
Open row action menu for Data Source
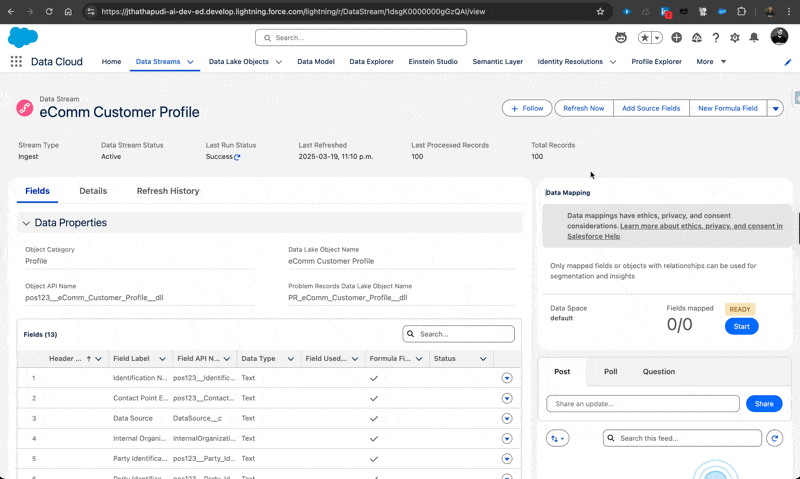507,418
